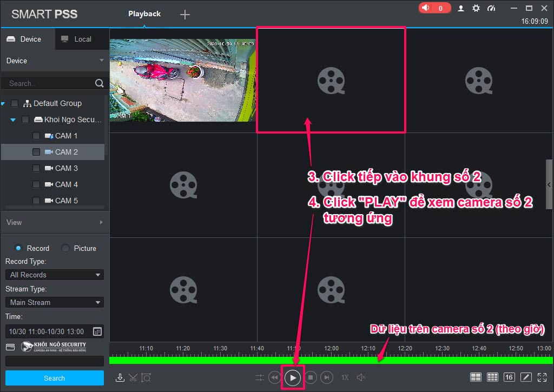The image size is (554, 392).
Task: Click the download record icon
Action: pos(120,377)
